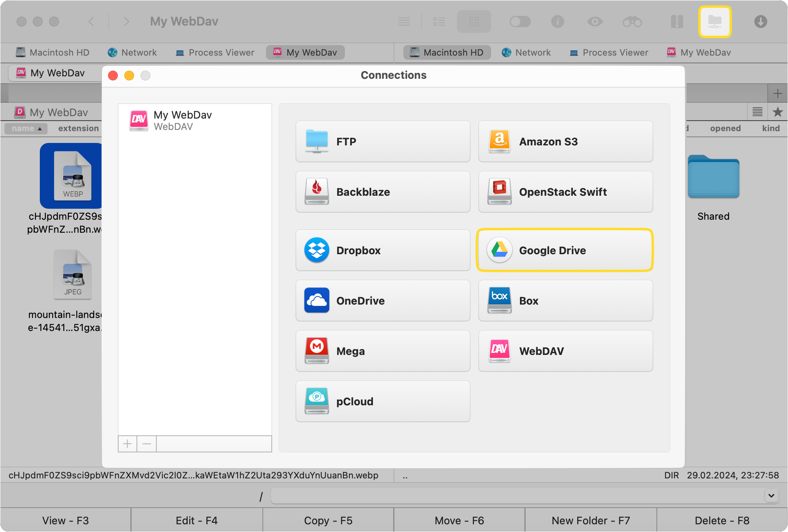788x532 pixels.
Task: Toggle hidden files switch in toolbar
Action: 520,22
